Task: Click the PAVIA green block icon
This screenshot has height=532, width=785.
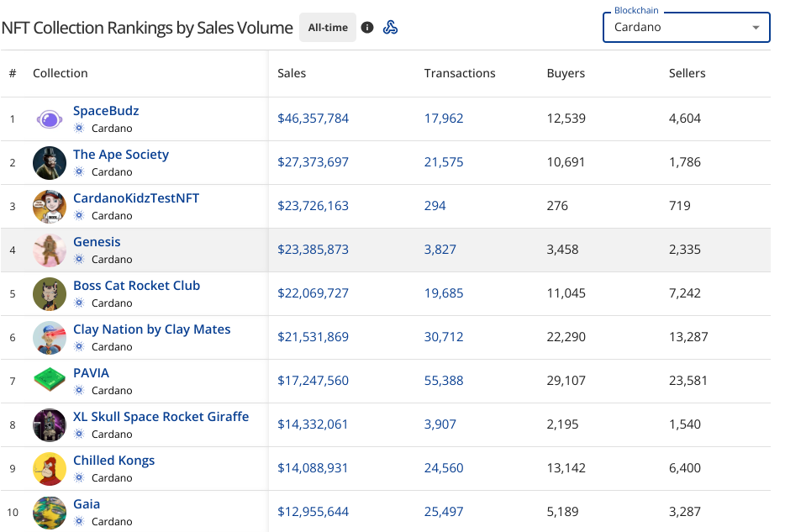Action: click(50, 382)
